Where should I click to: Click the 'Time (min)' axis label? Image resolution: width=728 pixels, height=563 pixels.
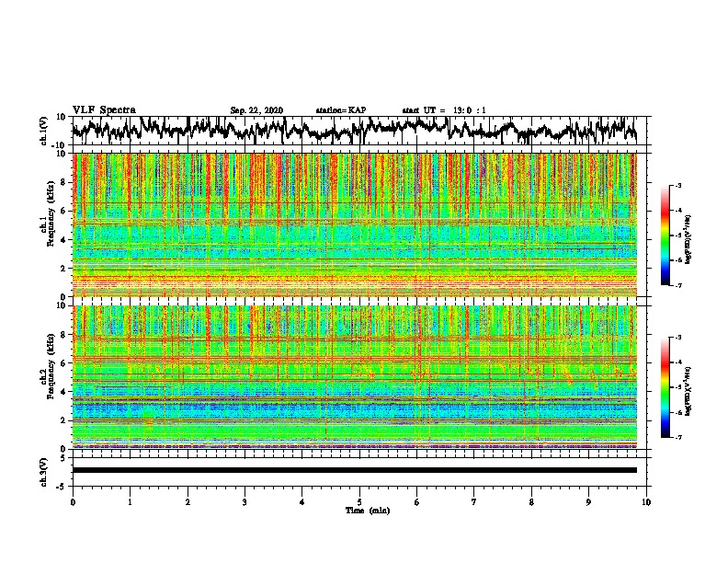click(368, 511)
